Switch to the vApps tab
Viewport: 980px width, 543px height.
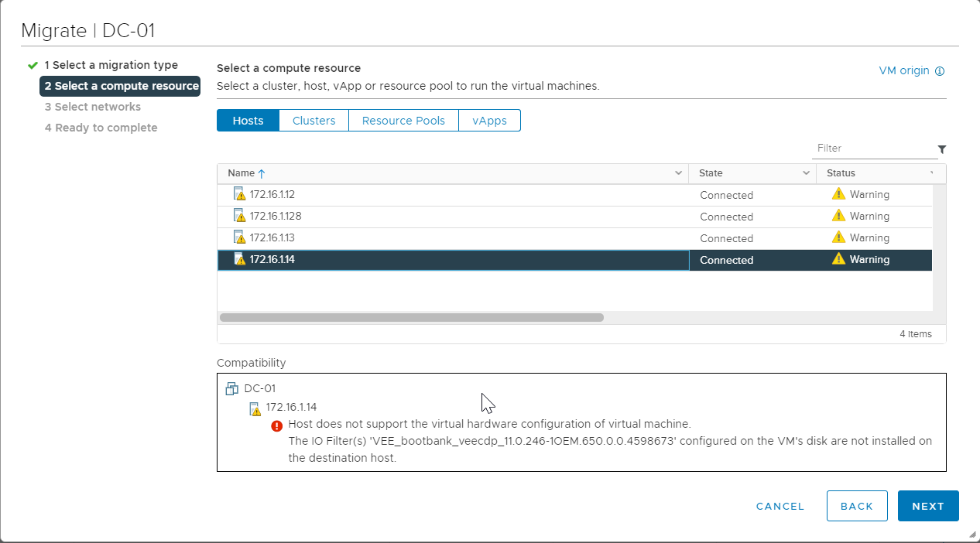pyautogui.click(x=489, y=121)
